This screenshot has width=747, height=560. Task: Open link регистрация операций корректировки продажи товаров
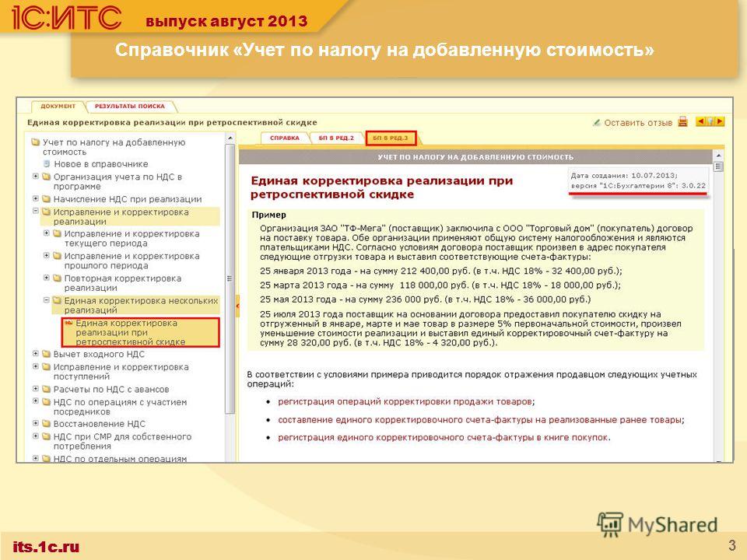405,401
